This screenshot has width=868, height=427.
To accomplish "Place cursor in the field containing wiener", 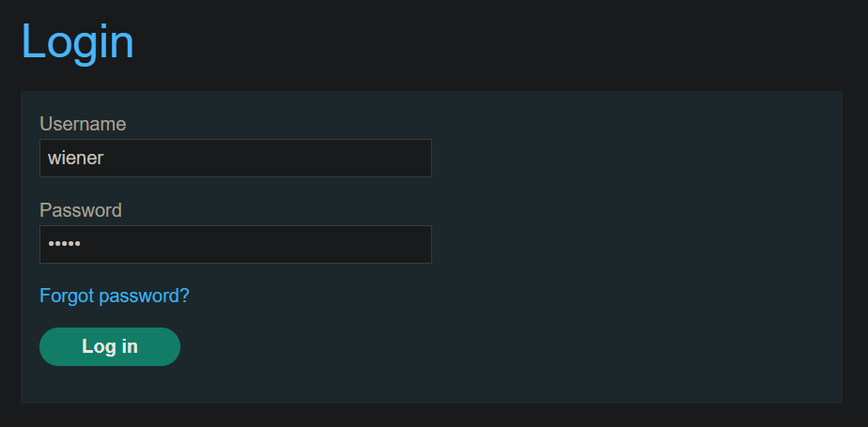I will point(235,158).
